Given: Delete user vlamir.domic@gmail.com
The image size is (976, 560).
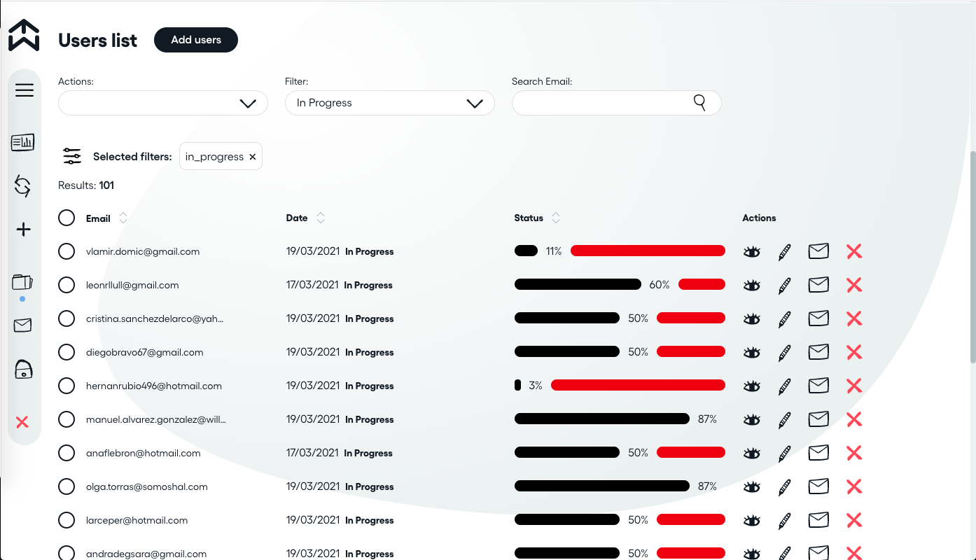Looking at the screenshot, I should 854,251.
